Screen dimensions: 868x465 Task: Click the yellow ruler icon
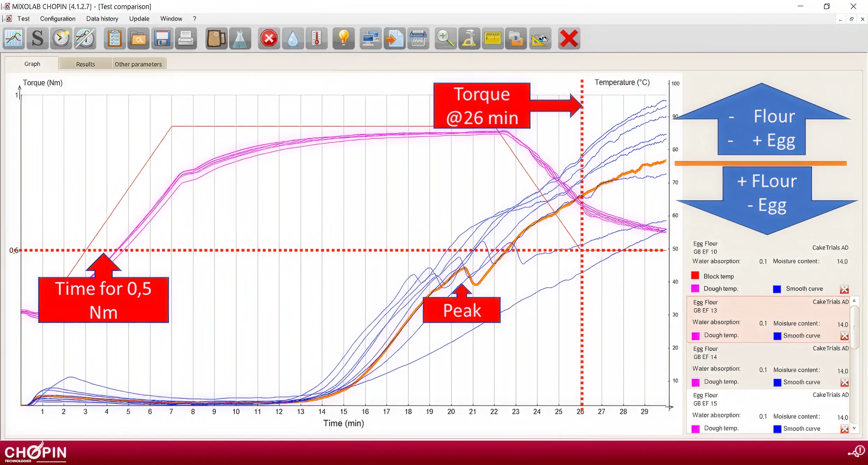[493, 38]
